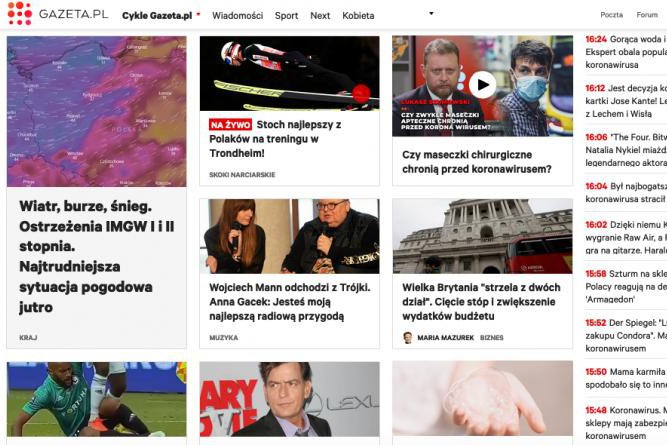Click the Gazeta.pl red dots logo
The height and width of the screenshot is (445, 667).
pyautogui.click(x=20, y=14)
